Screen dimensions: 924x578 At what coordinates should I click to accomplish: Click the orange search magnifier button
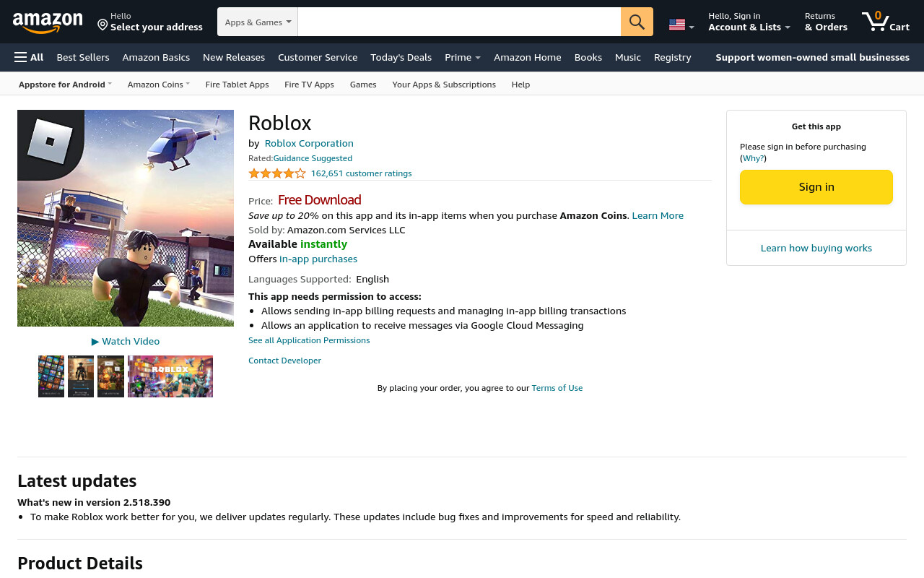pos(637,22)
